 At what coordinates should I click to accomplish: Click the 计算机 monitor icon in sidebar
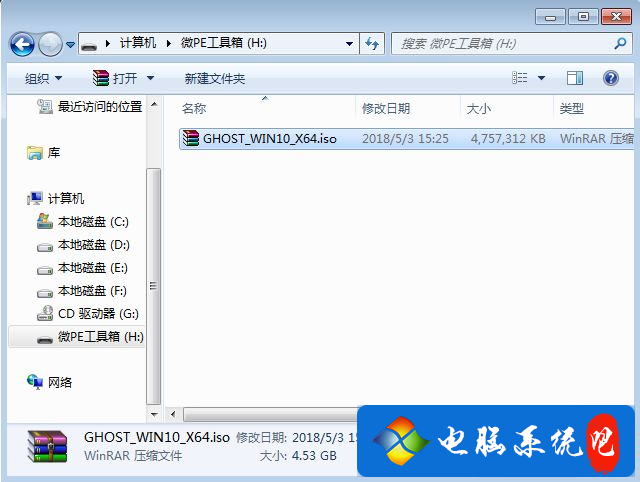35,198
